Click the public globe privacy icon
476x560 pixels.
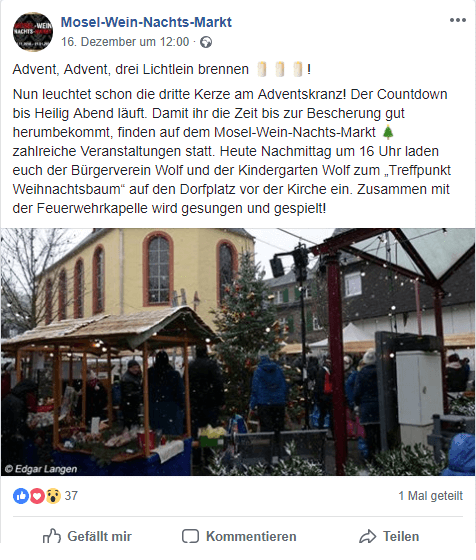point(206,42)
